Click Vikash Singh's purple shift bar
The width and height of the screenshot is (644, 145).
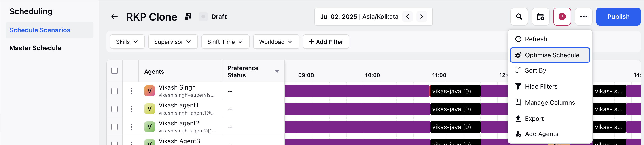tap(357, 91)
